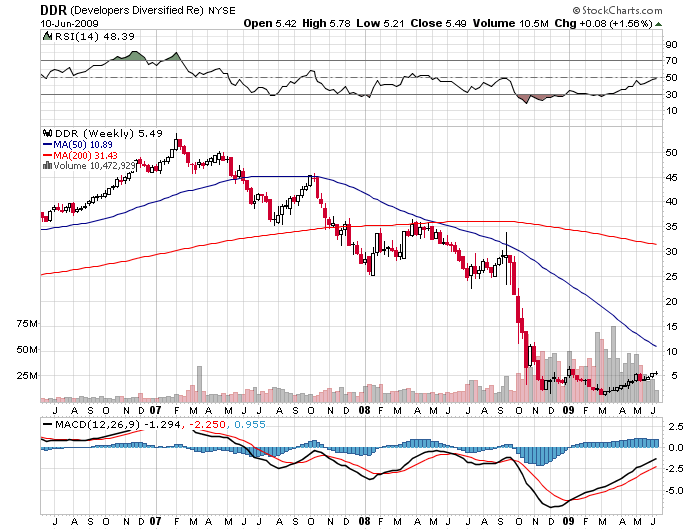Click the price axis label 5
The image size is (700, 530).
pos(674,376)
